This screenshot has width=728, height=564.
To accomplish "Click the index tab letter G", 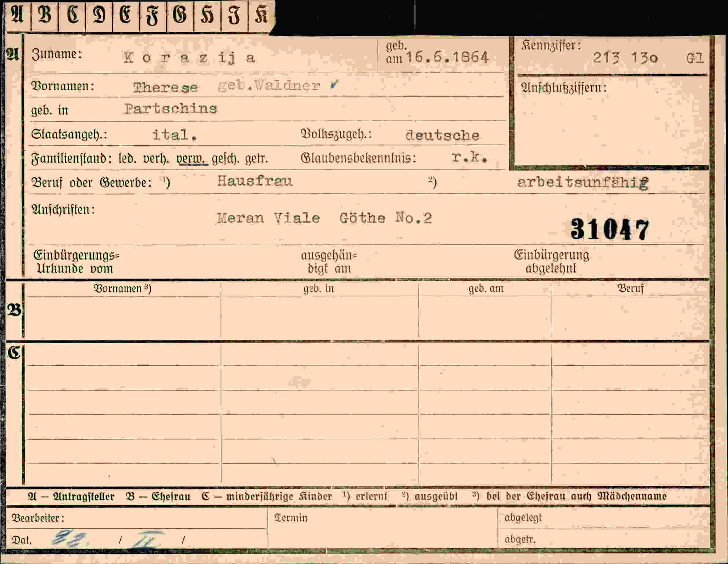I will tap(180, 15).
